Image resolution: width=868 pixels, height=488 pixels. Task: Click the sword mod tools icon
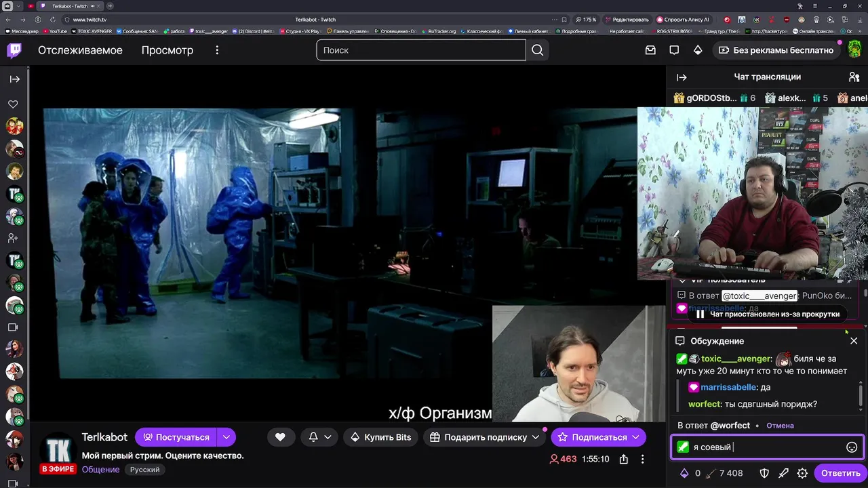click(783, 473)
